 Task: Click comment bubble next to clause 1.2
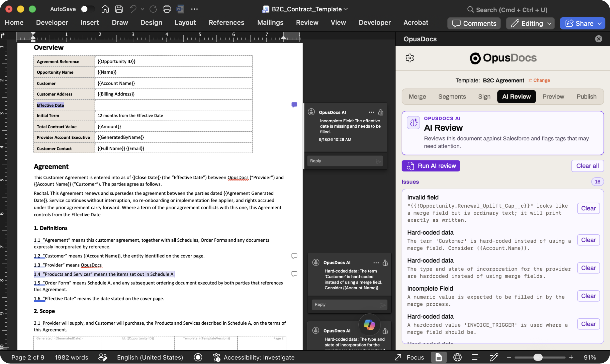pos(294,256)
